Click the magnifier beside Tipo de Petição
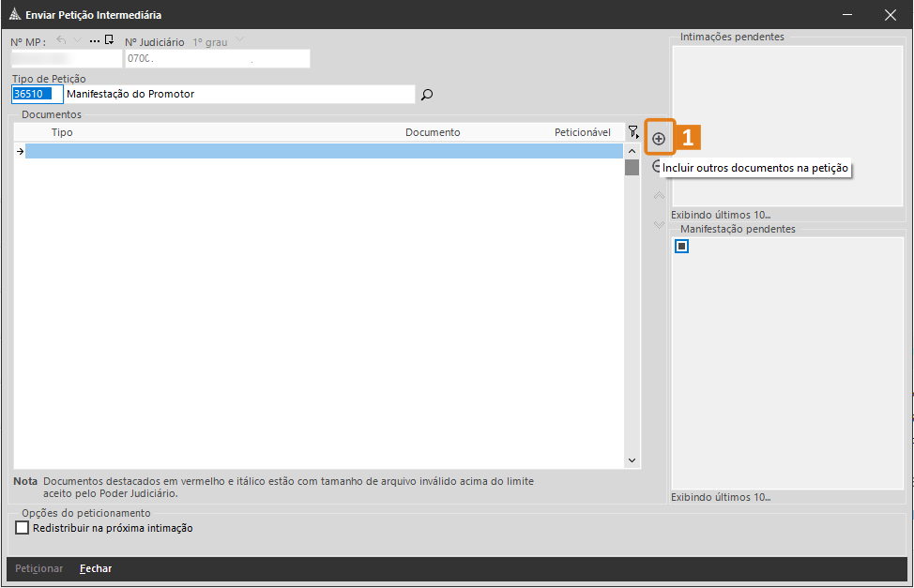This screenshot has width=914, height=588. pos(427,95)
